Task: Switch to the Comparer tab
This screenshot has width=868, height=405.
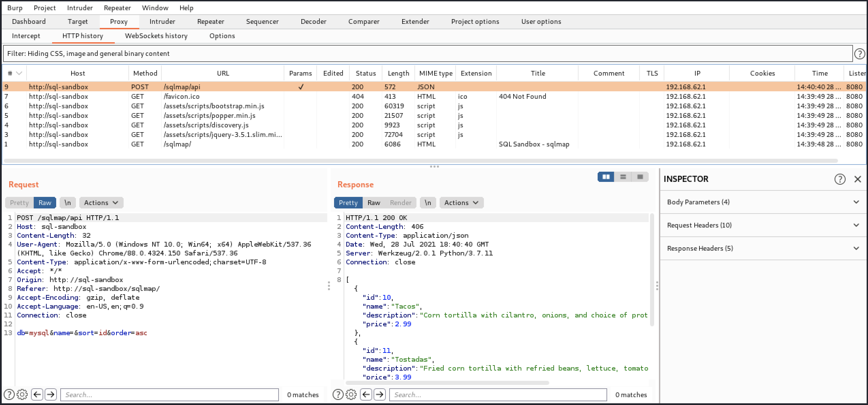Action: [364, 21]
